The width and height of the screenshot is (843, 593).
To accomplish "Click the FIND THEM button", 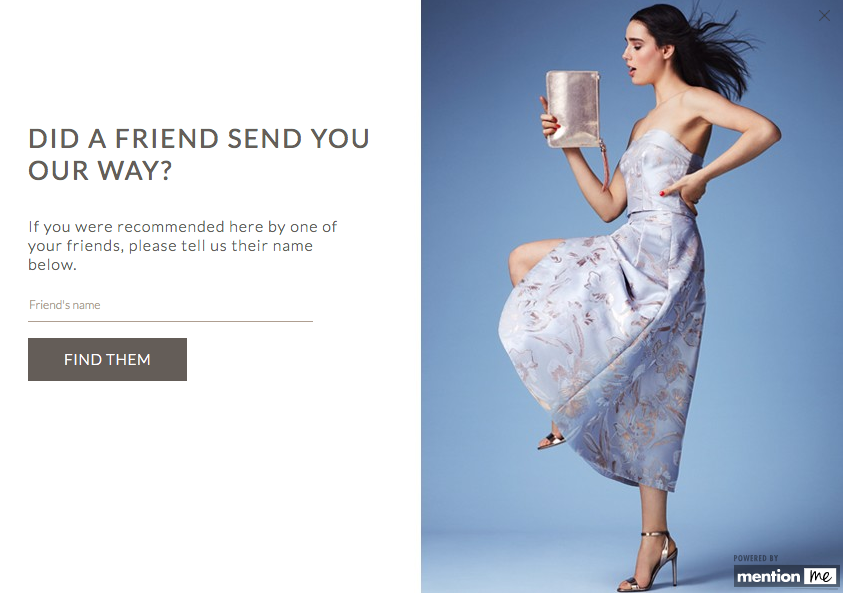I will tap(108, 360).
